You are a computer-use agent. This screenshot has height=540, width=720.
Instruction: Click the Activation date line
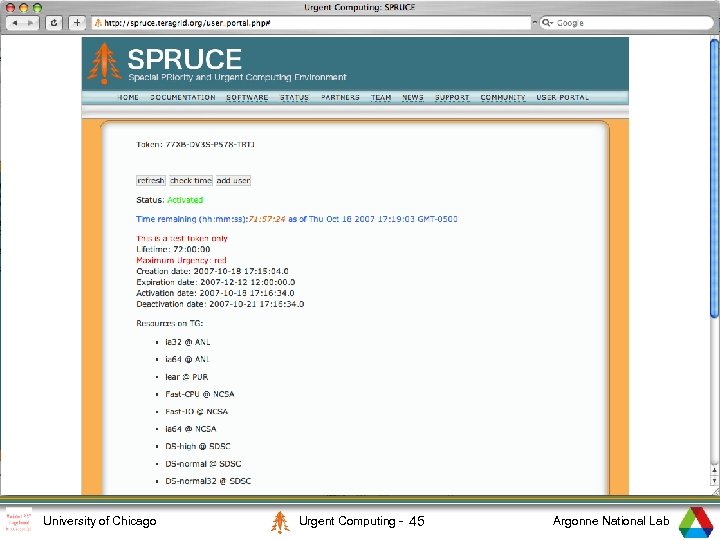point(215,293)
